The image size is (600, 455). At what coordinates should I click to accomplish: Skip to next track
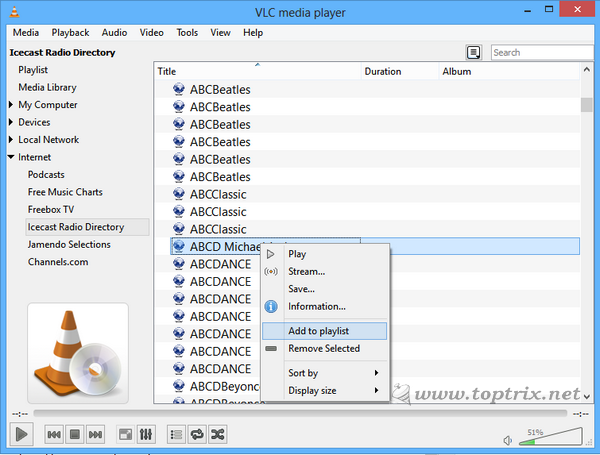95,434
